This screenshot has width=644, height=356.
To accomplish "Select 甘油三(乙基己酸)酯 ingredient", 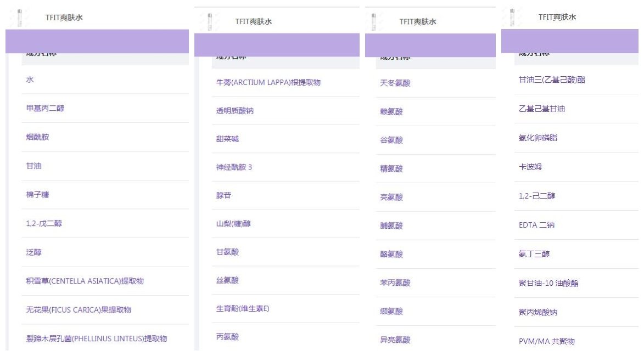I will click(551, 80).
